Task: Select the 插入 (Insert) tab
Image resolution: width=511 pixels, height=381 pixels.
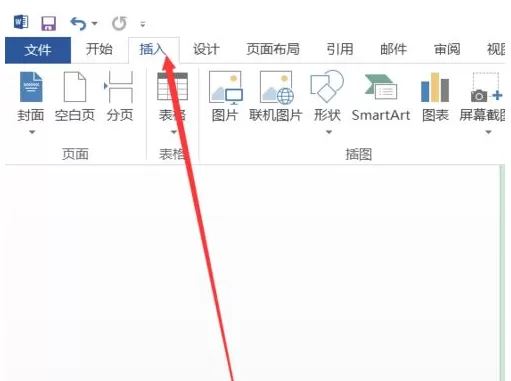Action: tap(153, 49)
